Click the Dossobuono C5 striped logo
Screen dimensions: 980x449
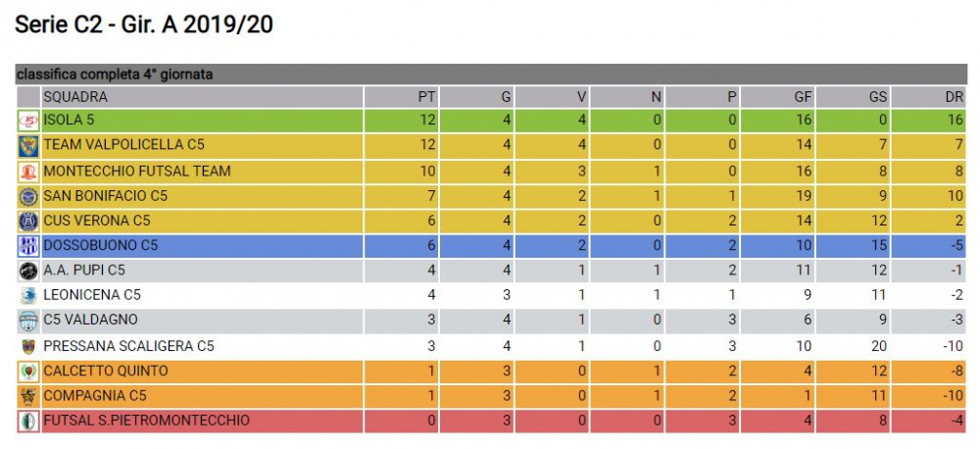(28, 246)
